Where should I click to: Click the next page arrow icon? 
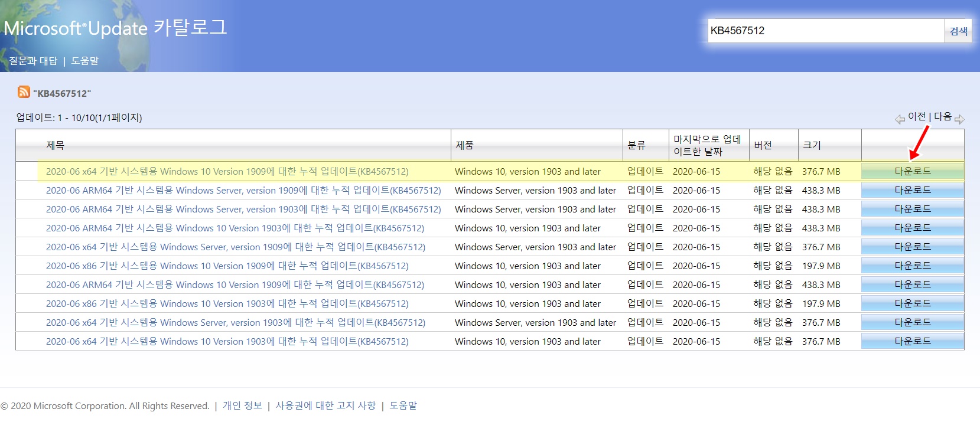pos(959,119)
